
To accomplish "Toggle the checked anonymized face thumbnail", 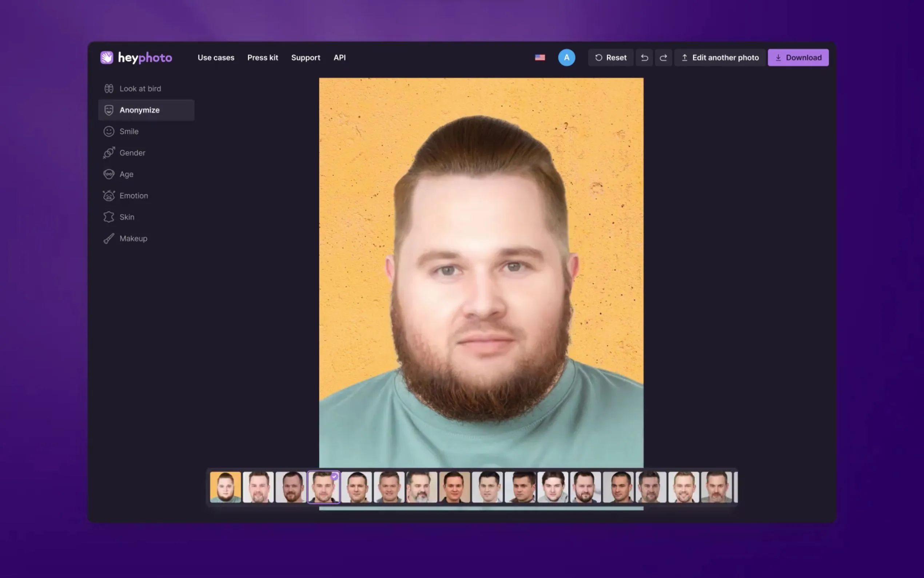I will coord(323,487).
